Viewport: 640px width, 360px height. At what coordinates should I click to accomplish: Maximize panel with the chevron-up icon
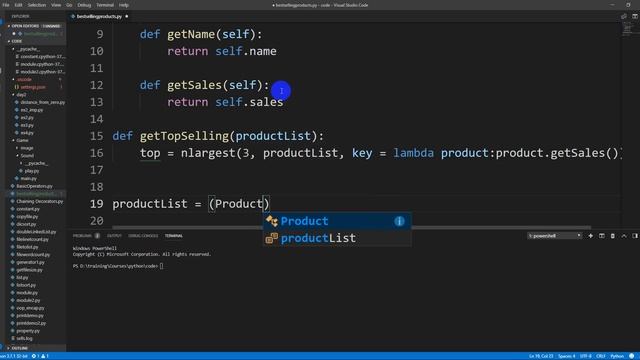click(624, 236)
